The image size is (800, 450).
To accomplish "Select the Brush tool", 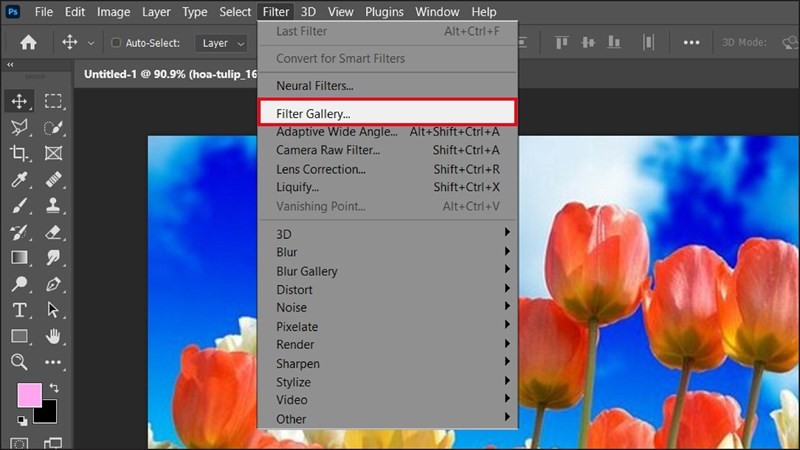I will 19,206.
